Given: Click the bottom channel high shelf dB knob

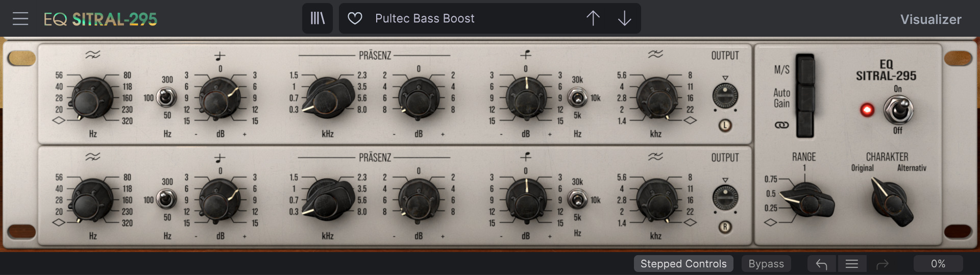Looking at the screenshot, I should (526, 200).
